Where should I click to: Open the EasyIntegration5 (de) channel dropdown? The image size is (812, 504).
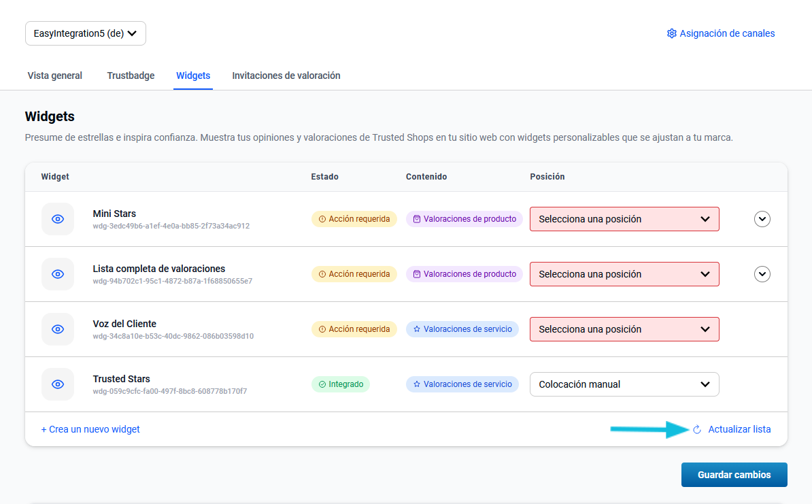click(x=86, y=33)
